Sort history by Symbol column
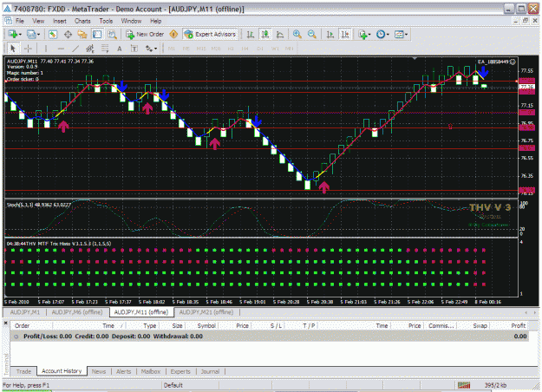This screenshot has width=542, height=392. (202, 325)
